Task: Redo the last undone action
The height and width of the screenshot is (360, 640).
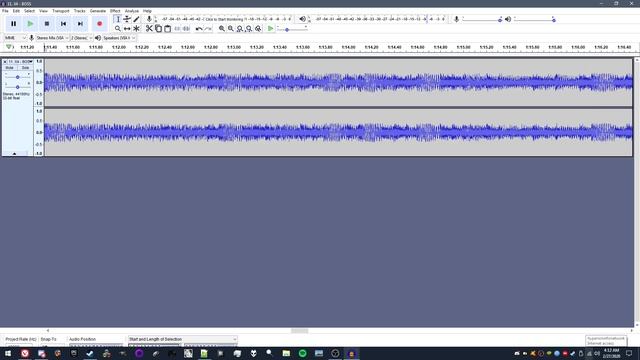Action: 208,29
